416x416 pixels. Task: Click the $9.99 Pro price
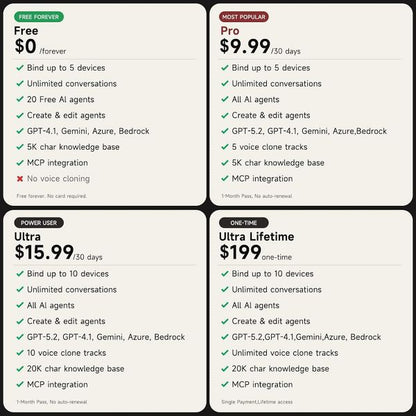tap(245, 46)
